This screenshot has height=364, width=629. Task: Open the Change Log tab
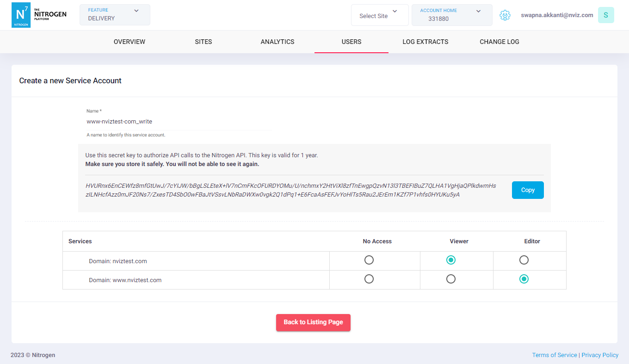coord(499,42)
